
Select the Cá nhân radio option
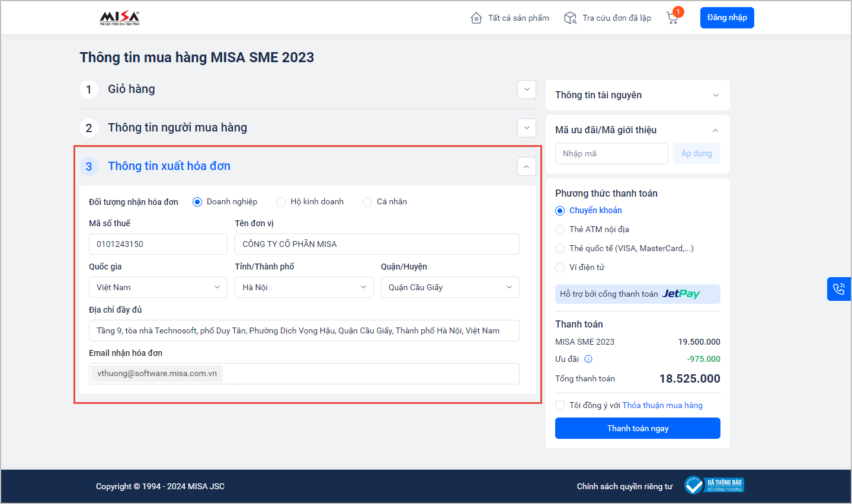click(x=367, y=202)
